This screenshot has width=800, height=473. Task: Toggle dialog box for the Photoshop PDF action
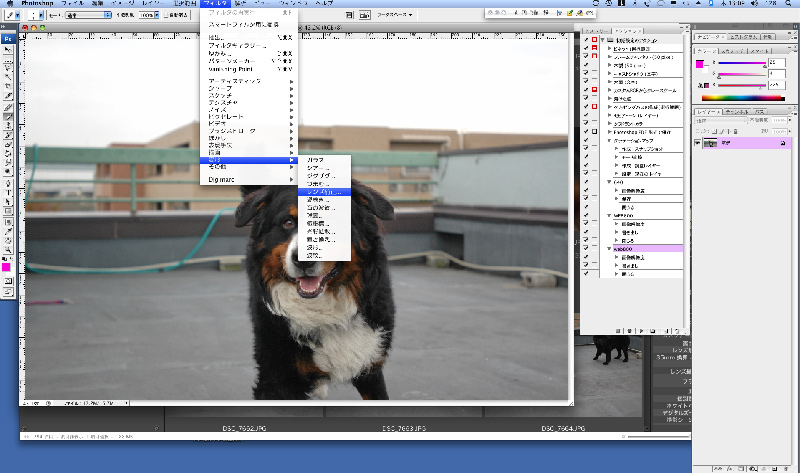point(594,132)
